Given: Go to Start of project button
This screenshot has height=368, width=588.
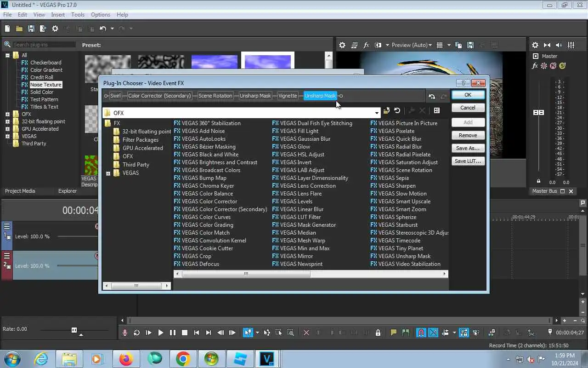Looking at the screenshot, I should pos(197,333).
